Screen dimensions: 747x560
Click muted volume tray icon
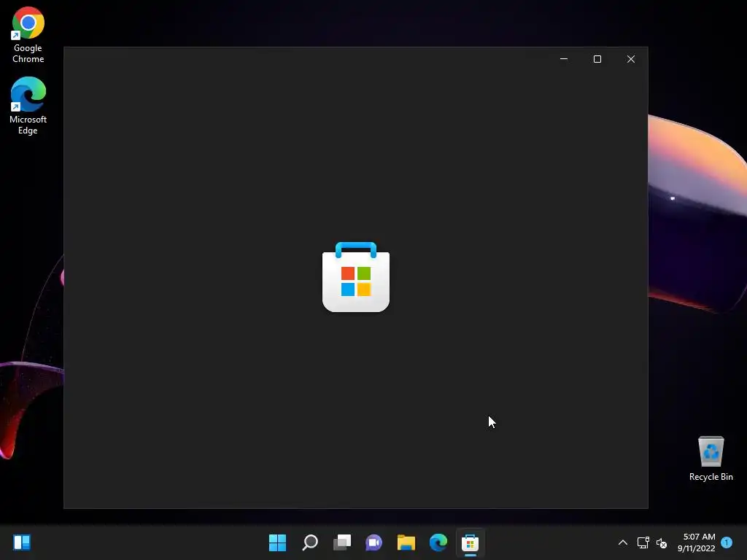pos(661,542)
